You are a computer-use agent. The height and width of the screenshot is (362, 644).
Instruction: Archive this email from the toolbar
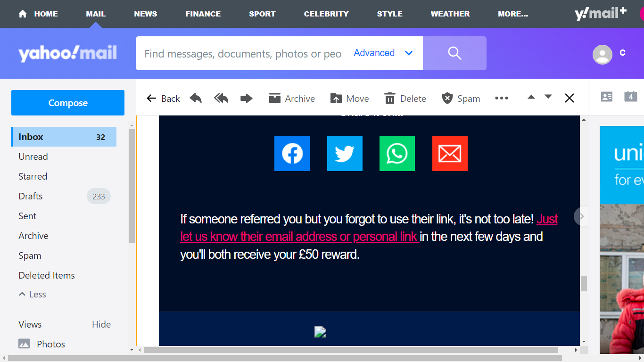coord(292,98)
